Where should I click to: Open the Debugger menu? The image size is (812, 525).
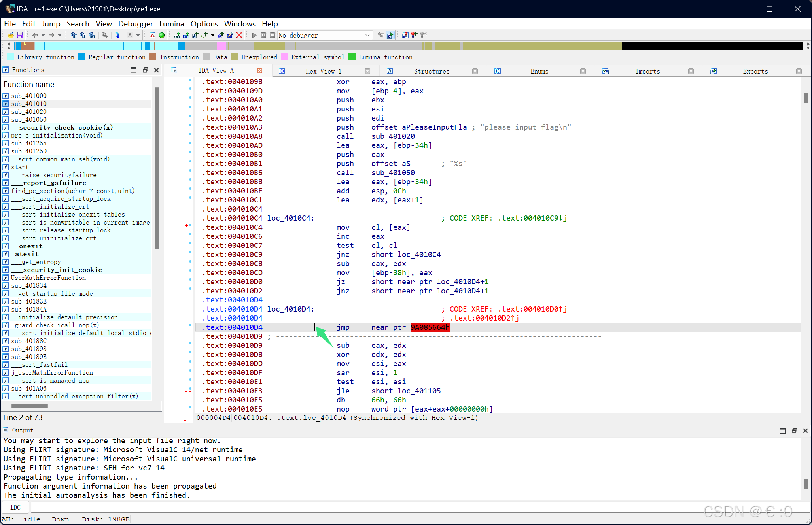coord(135,24)
